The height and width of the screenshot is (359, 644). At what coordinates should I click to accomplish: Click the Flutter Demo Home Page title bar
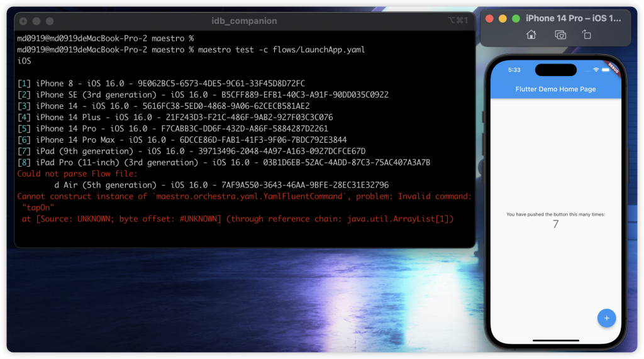click(556, 89)
